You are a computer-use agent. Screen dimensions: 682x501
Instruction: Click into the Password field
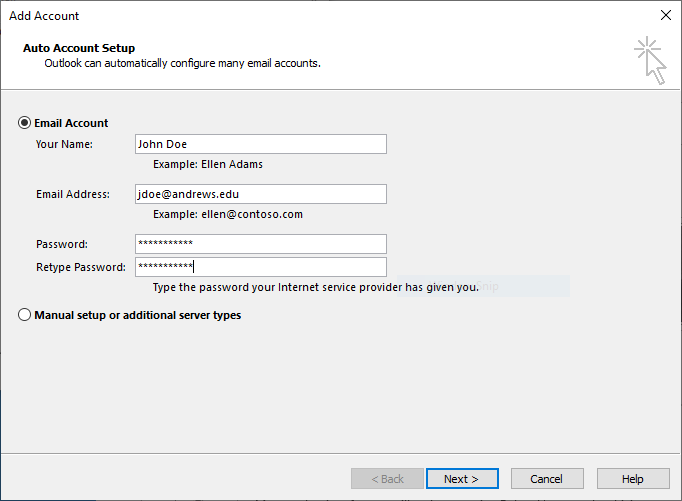(261, 244)
